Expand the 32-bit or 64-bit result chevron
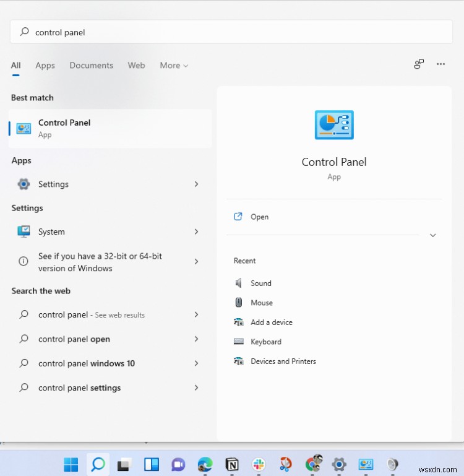The image size is (464, 476). point(196,261)
